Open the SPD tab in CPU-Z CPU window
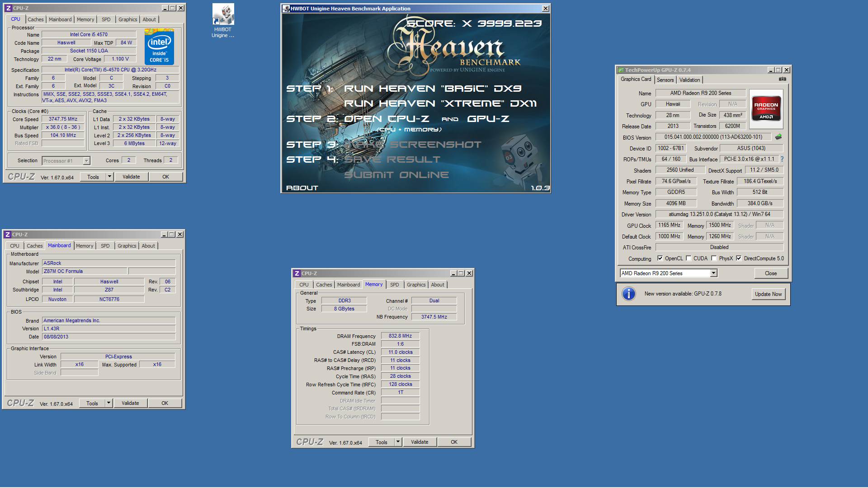The image size is (868, 488). pos(106,19)
